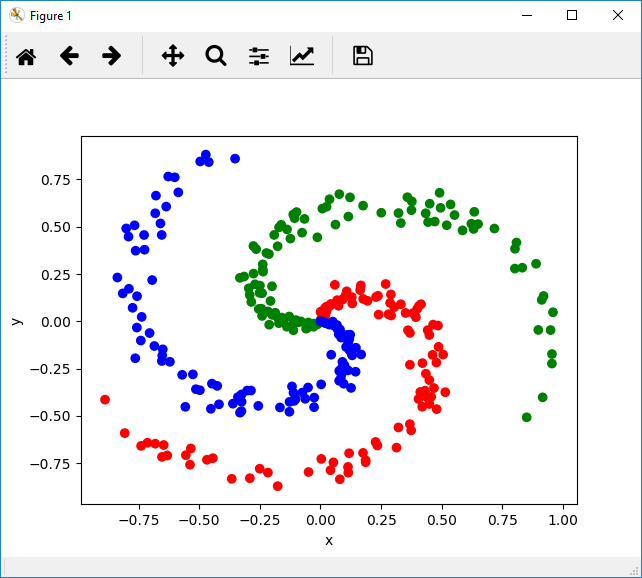
Task: Reset the plot to the original home view
Action: pyautogui.click(x=26, y=56)
